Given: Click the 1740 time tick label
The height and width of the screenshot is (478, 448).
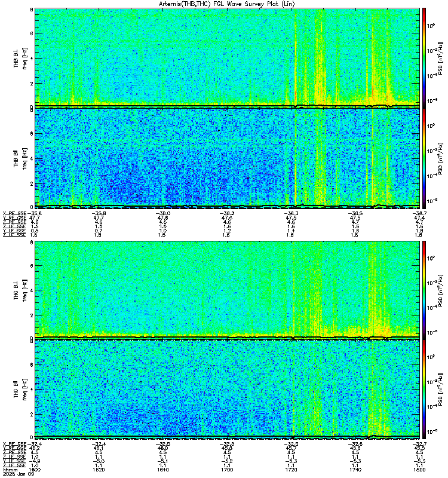Looking at the screenshot, I should pyautogui.click(x=355, y=470).
